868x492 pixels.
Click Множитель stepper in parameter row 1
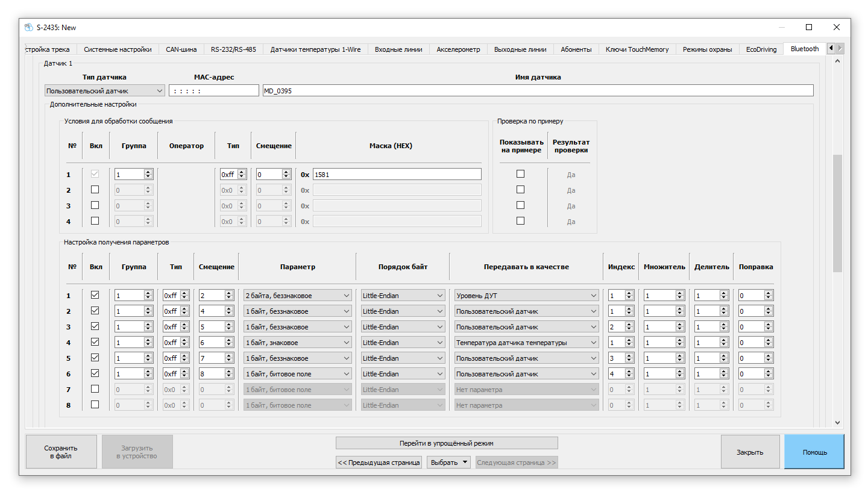(664, 296)
